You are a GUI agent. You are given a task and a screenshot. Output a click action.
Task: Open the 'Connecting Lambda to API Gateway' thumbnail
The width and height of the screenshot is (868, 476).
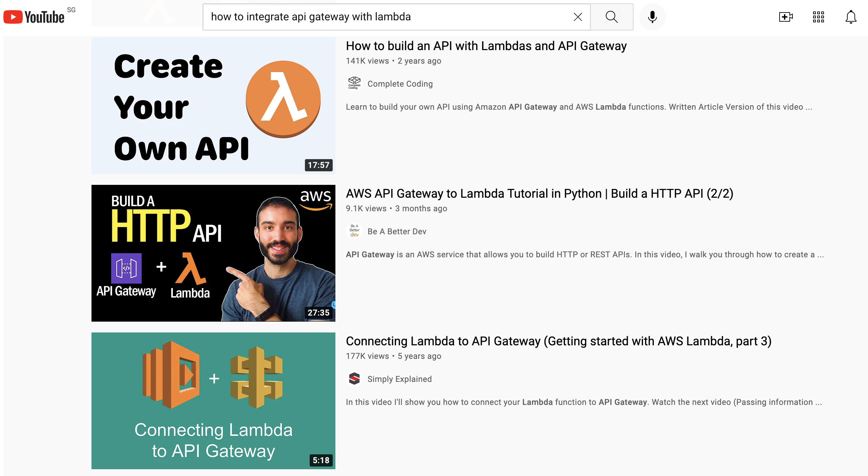pos(213,401)
